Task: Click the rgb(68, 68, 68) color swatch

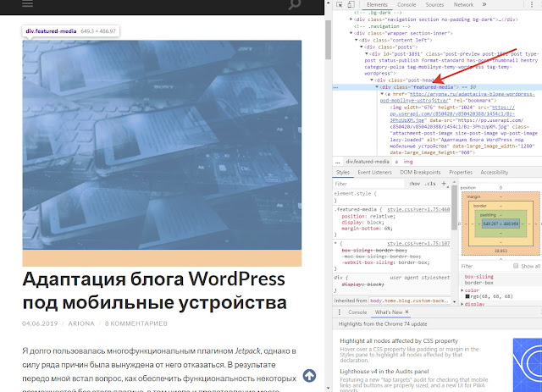Action: 467,296
